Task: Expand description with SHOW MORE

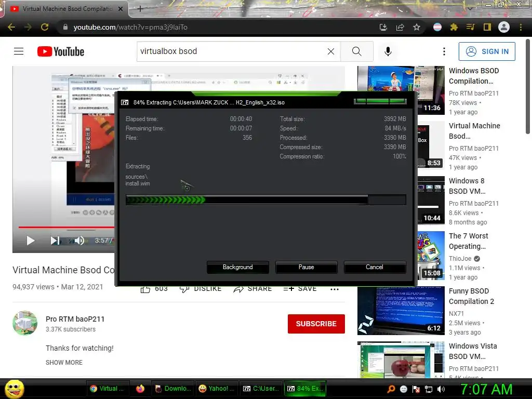Action: (64, 362)
